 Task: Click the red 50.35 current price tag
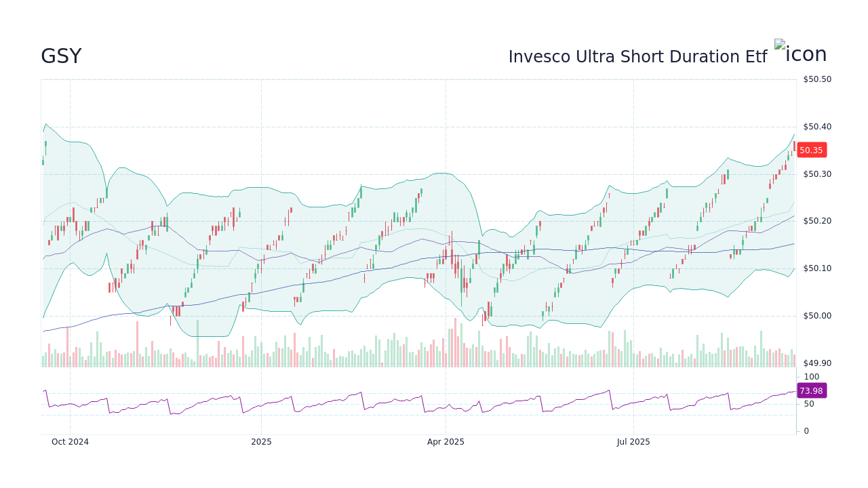click(x=812, y=150)
